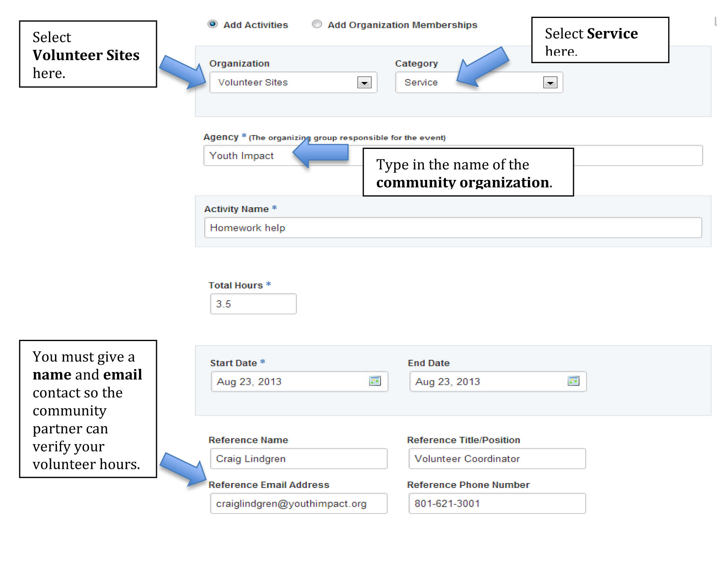The height and width of the screenshot is (563, 728).
Task: Focus the Reference Phone Number field
Action: click(x=497, y=504)
